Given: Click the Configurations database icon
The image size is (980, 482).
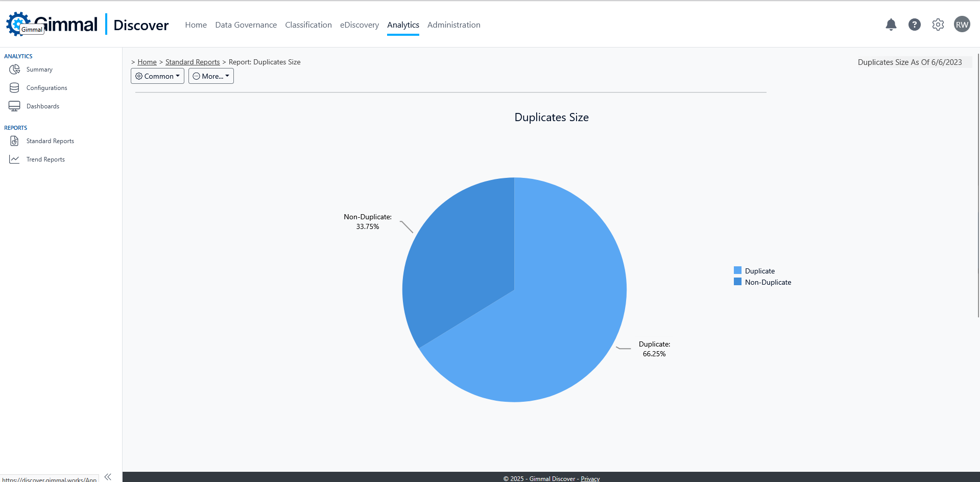Looking at the screenshot, I should pyautogui.click(x=14, y=88).
